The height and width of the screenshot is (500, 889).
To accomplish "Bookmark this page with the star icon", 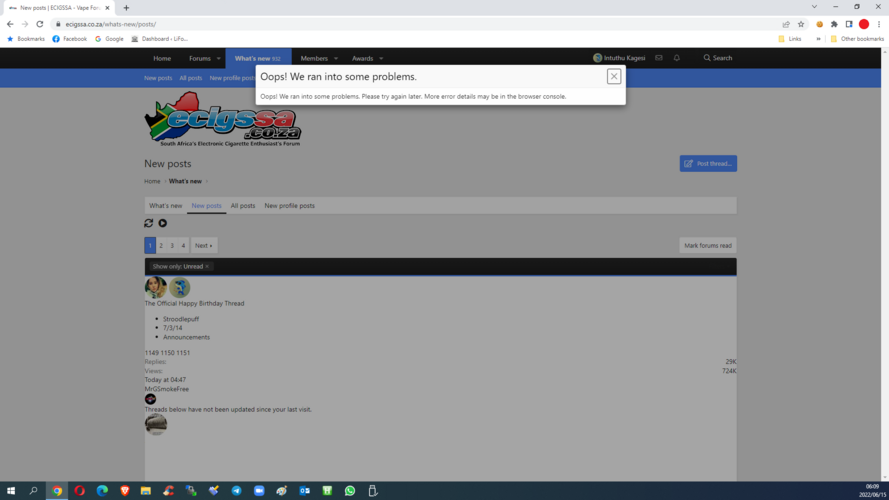I will [x=801, y=24].
